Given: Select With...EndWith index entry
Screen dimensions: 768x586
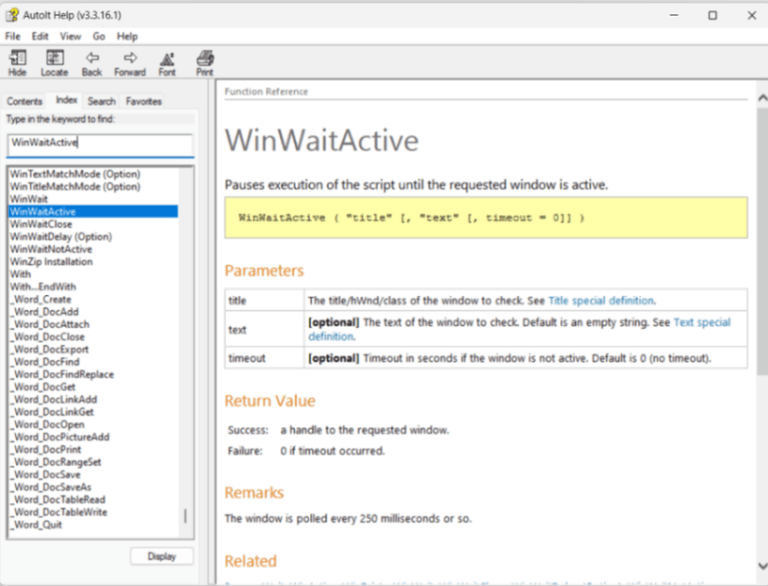Looking at the screenshot, I should 43,287.
